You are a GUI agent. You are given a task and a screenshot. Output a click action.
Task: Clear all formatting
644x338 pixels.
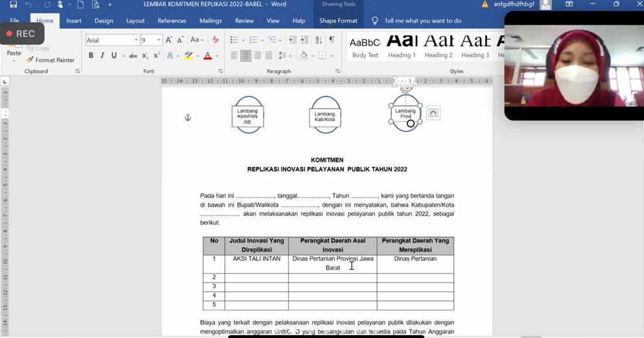(215, 40)
